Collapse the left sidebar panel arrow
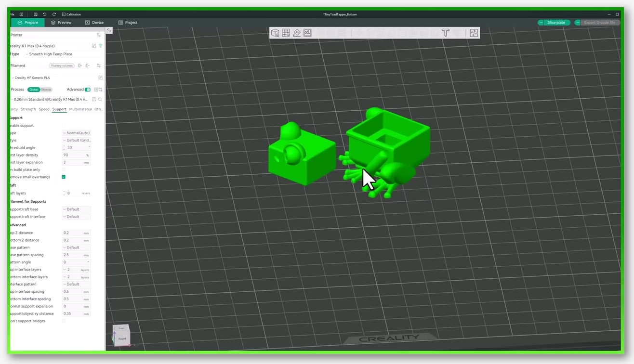 pos(109,30)
